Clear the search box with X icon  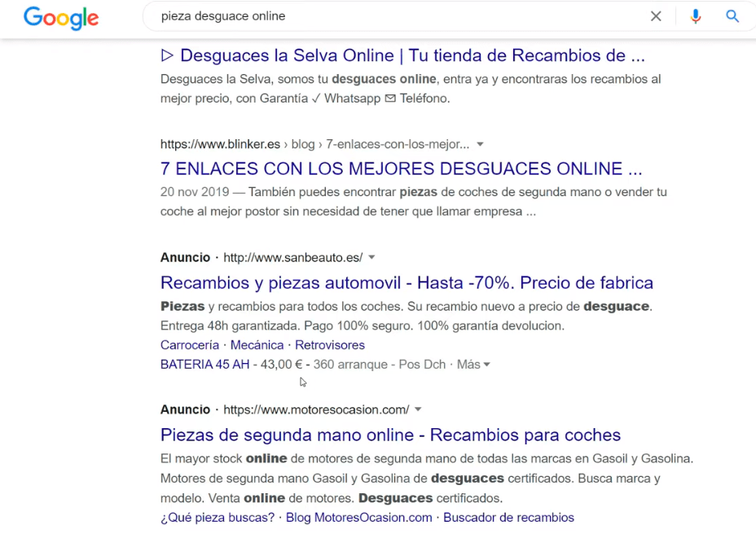tap(656, 16)
